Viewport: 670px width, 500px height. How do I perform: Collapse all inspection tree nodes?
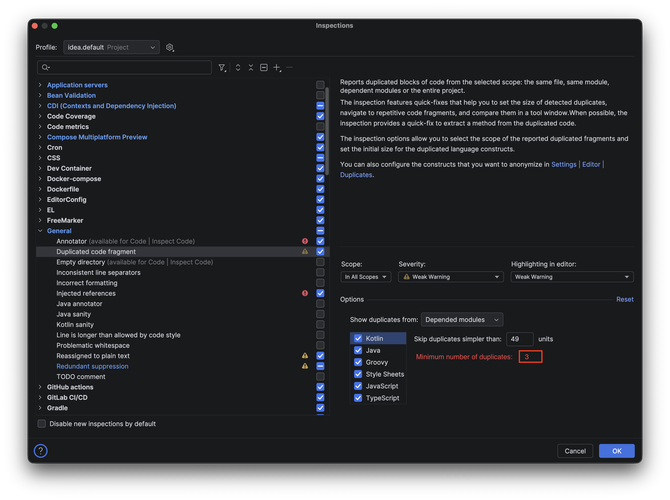[x=251, y=68]
